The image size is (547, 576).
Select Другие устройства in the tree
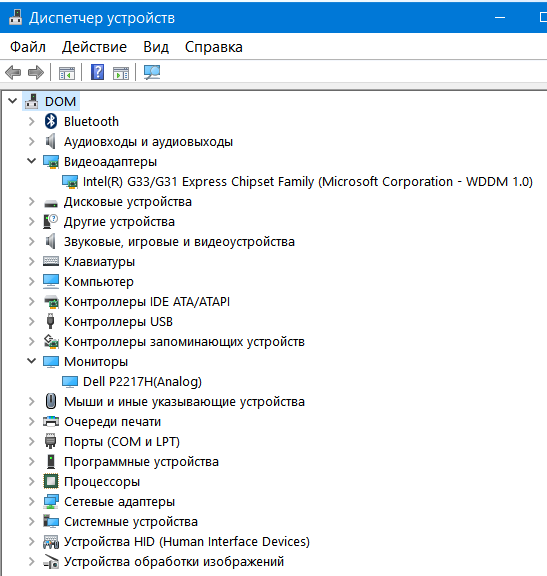119,222
